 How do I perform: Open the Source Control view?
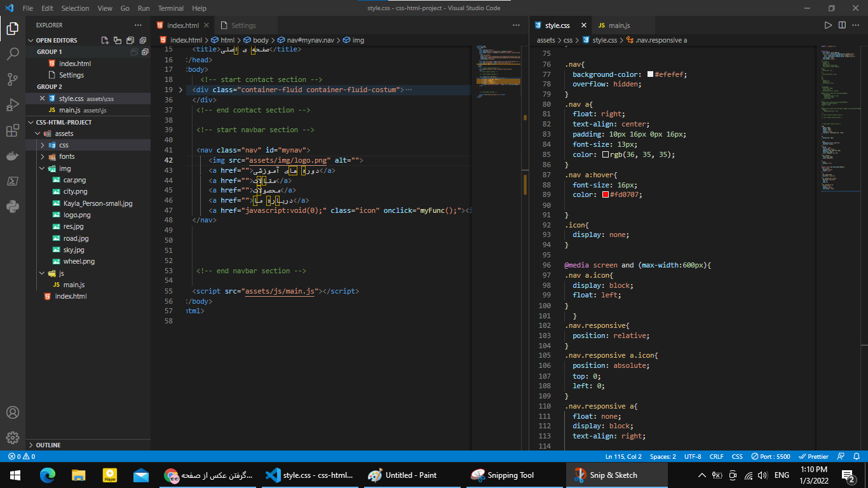pyautogui.click(x=12, y=79)
